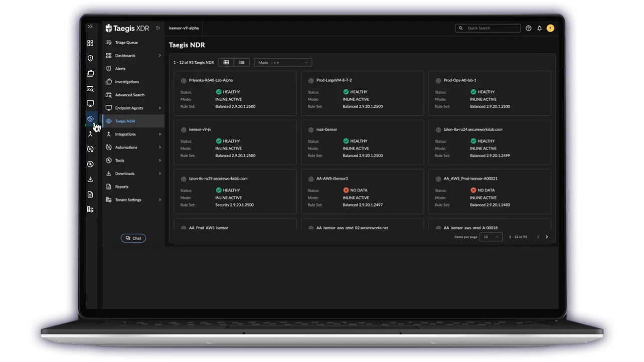Open Triage Queue in the sidebar
The width and height of the screenshot is (644, 362).
coord(133,43)
